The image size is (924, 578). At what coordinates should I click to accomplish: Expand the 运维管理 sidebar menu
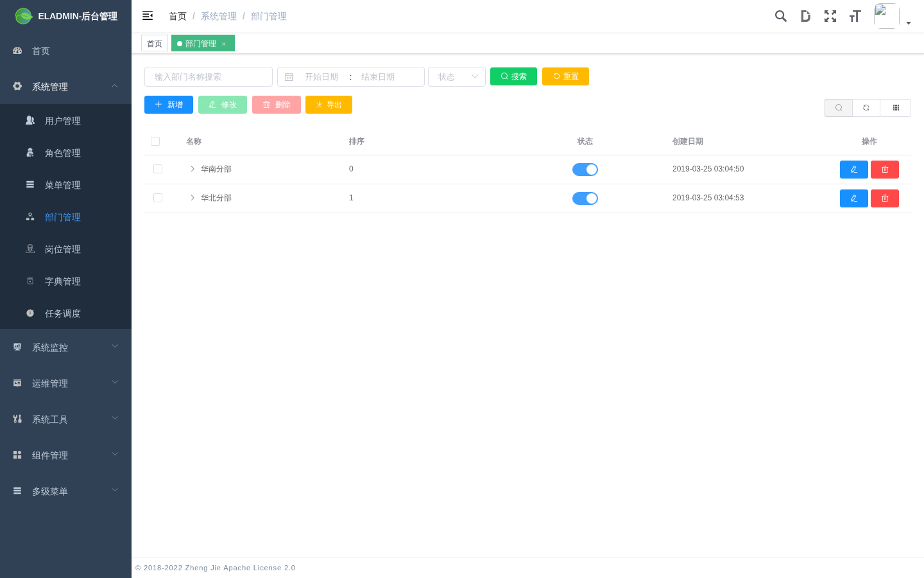tap(65, 383)
